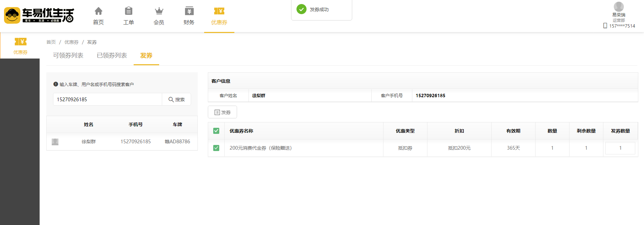Viewport: 644px width, 225px height.
Task: Click user name 易荣瑞 at top right
Action: (618, 15)
